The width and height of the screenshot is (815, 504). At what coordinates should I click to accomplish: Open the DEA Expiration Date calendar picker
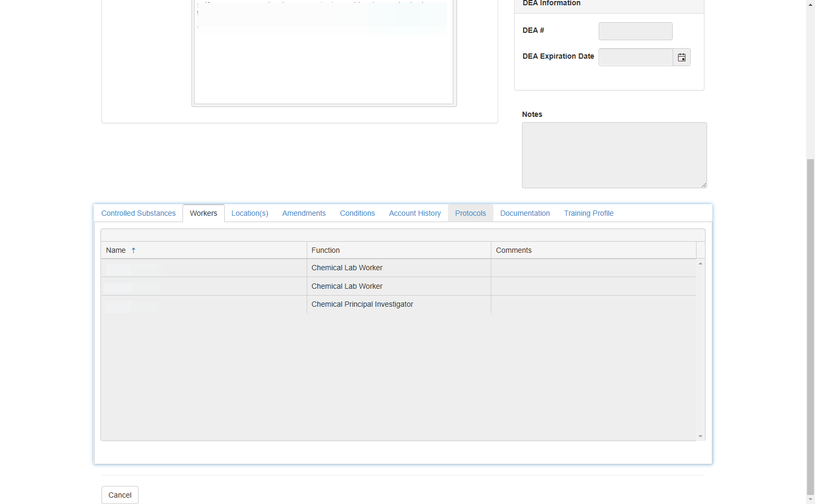682,57
